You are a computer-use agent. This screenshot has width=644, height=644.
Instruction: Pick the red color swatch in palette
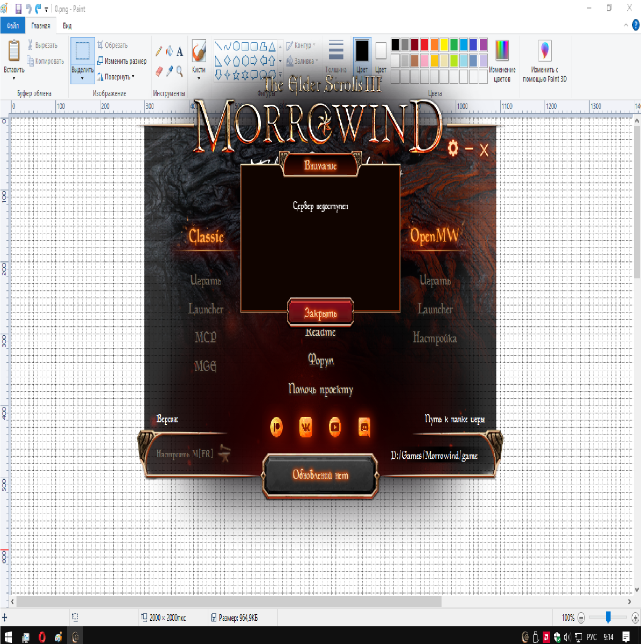[425, 45]
